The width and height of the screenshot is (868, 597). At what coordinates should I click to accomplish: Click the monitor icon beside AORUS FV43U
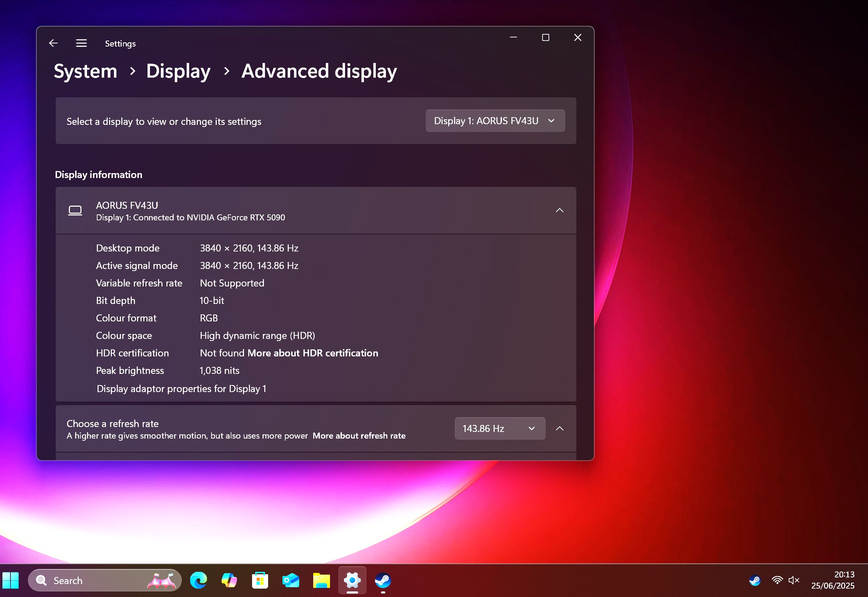75,211
